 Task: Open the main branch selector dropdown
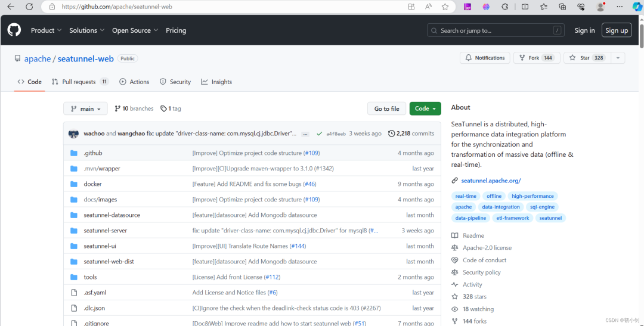(x=85, y=108)
